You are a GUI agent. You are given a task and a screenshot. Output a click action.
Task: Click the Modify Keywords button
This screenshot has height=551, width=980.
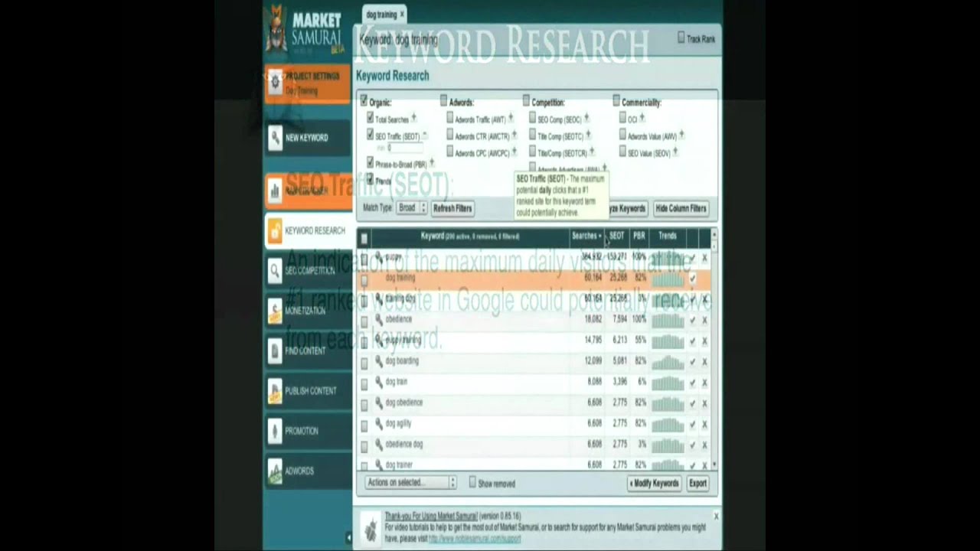(x=655, y=484)
